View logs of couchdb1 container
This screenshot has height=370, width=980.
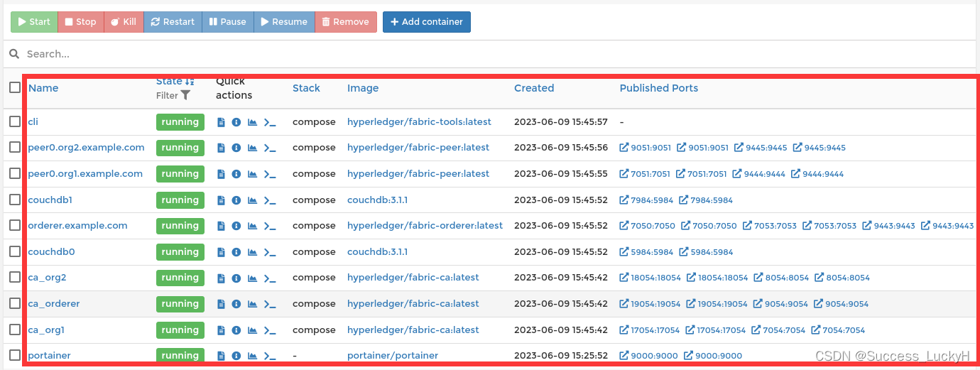(x=221, y=200)
